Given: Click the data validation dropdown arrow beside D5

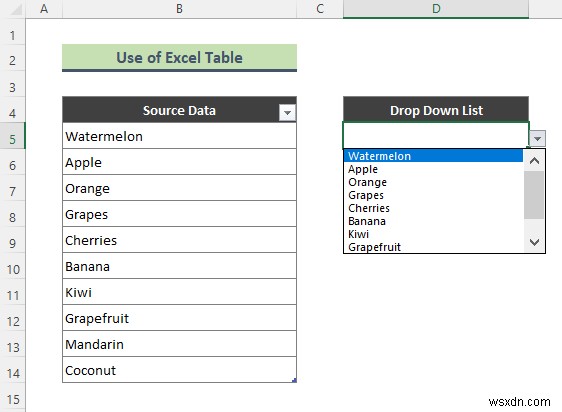Looking at the screenshot, I should [537, 138].
